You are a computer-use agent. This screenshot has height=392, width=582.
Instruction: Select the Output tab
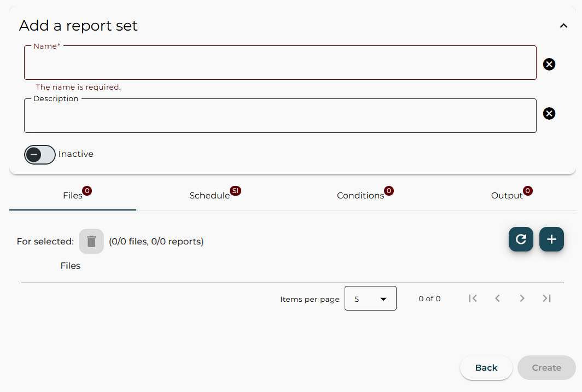507,195
